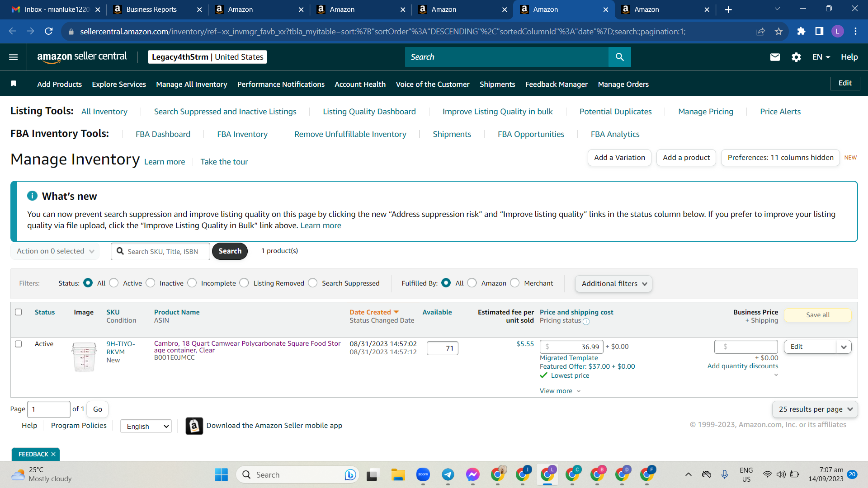
Task: Sort by Date Created column
Action: 374,312
